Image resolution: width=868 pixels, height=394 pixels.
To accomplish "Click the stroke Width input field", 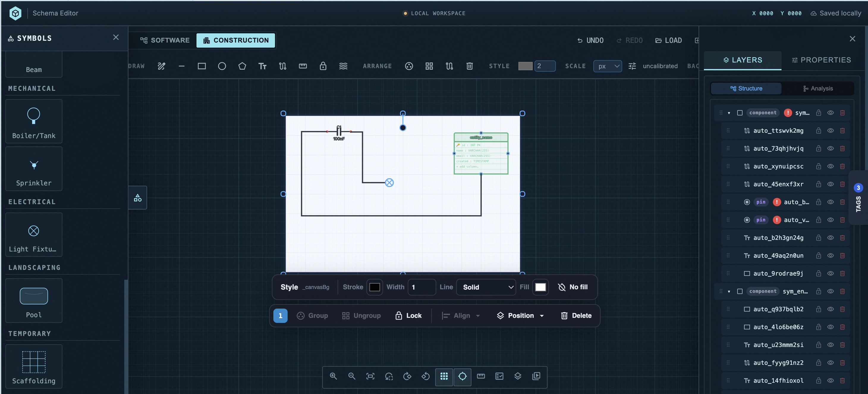I will [x=422, y=287].
